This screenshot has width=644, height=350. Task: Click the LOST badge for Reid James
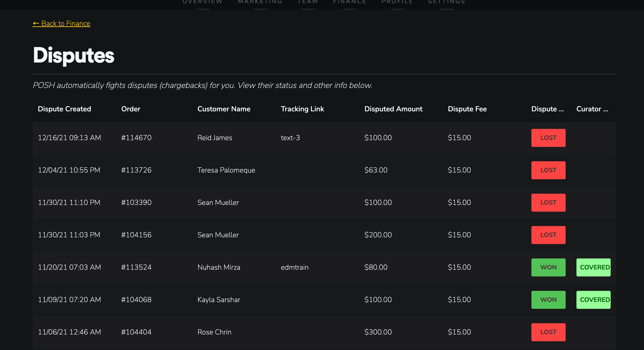point(548,138)
